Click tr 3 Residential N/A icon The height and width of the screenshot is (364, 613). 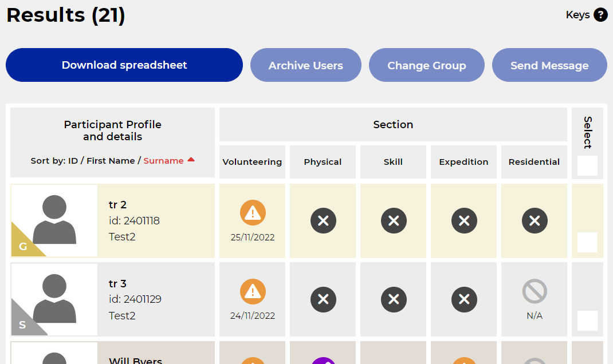(535, 291)
